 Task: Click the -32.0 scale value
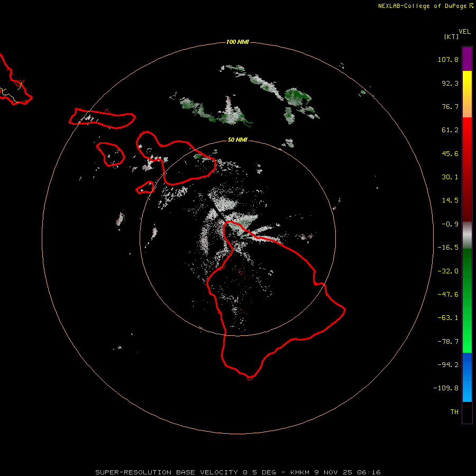click(448, 271)
